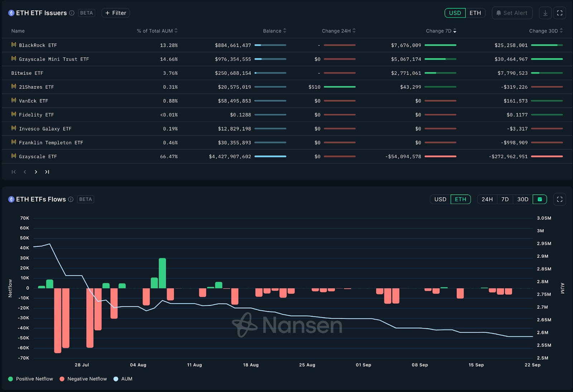Click the label icon beside Fidelity ETF
This screenshot has width=573, height=392.
[14, 114]
